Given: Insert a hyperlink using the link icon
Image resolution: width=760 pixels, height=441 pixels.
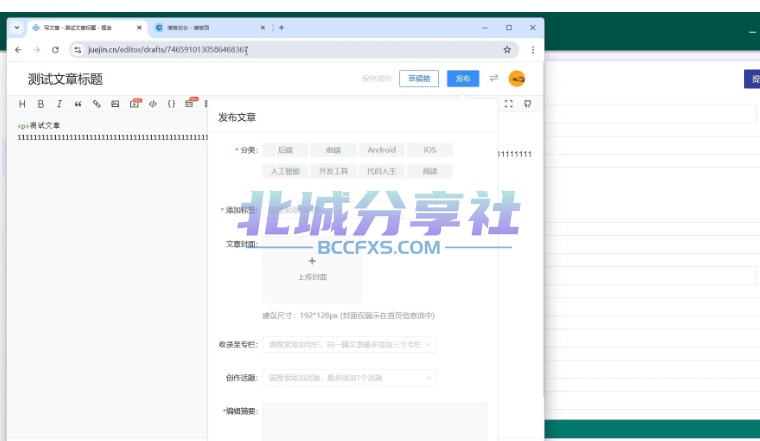Looking at the screenshot, I should click(96, 104).
